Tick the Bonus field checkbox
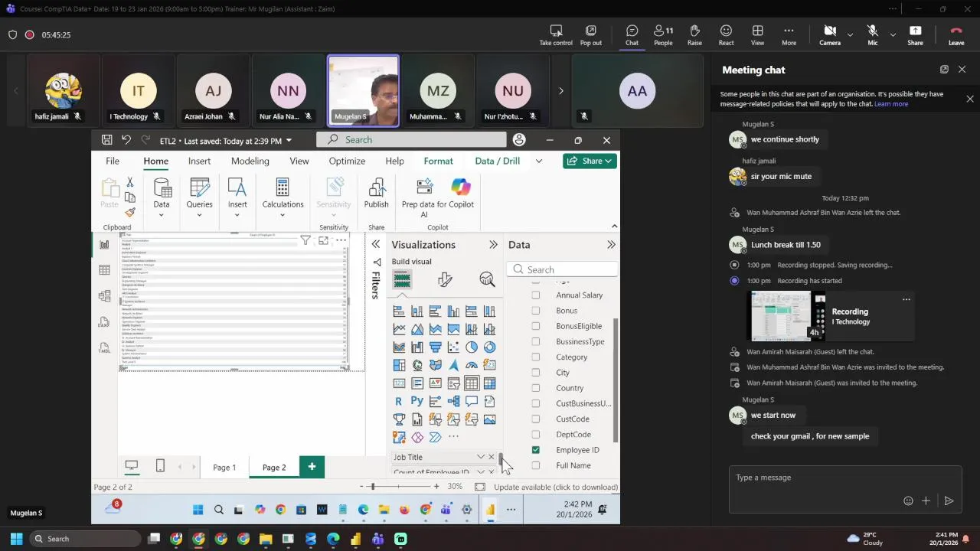Image resolution: width=980 pixels, height=551 pixels. point(536,311)
